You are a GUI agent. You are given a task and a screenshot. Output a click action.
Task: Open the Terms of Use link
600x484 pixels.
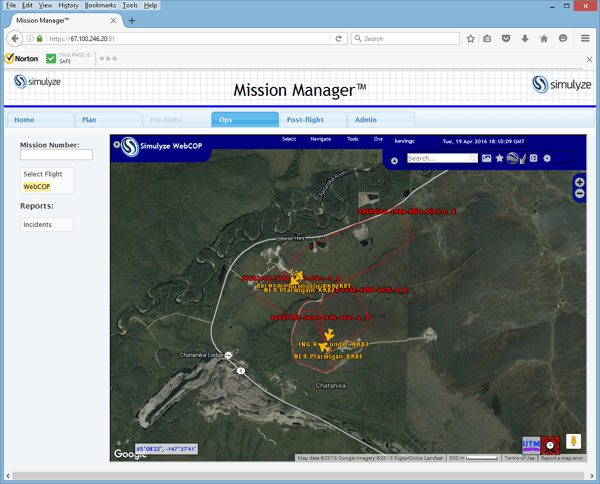[519, 458]
